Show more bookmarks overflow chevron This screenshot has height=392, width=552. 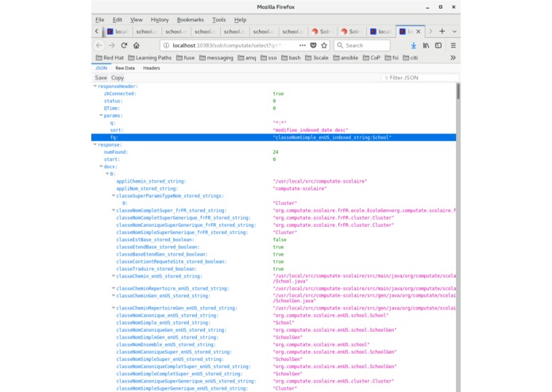[453, 58]
